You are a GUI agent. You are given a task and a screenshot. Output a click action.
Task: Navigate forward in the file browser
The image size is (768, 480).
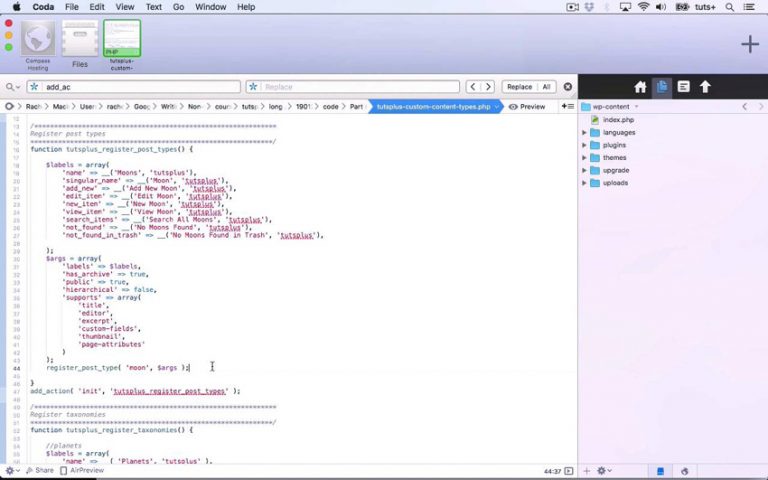click(761, 106)
